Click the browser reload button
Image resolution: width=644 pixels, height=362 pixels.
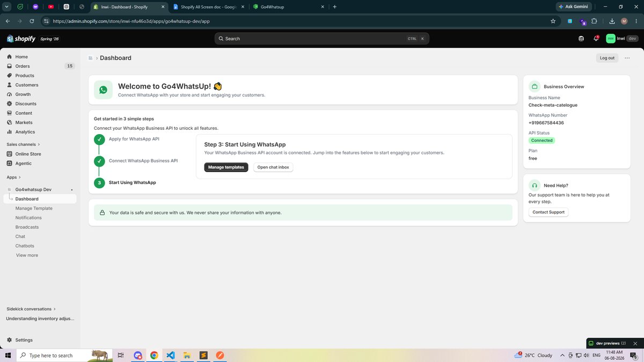pyautogui.click(x=32, y=21)
